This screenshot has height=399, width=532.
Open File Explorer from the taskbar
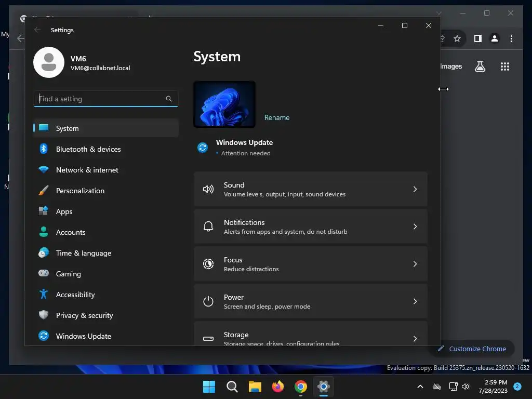pos(255,387)
